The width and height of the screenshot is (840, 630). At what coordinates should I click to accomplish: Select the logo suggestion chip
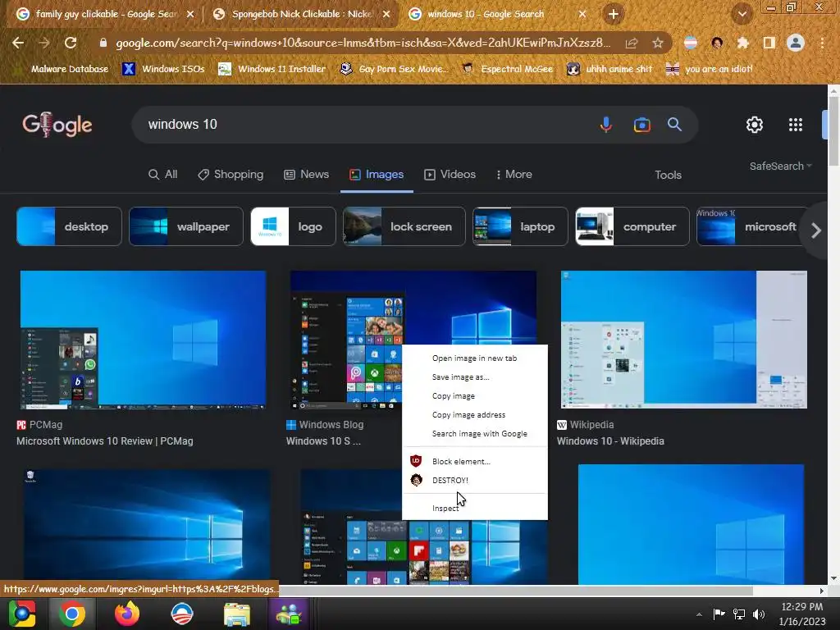(293, 226)
